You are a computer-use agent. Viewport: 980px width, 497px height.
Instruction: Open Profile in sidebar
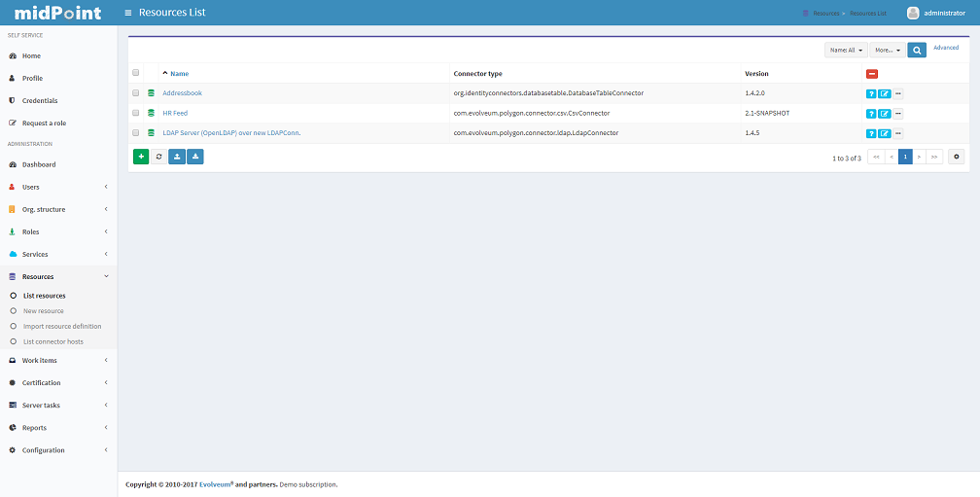58,78
